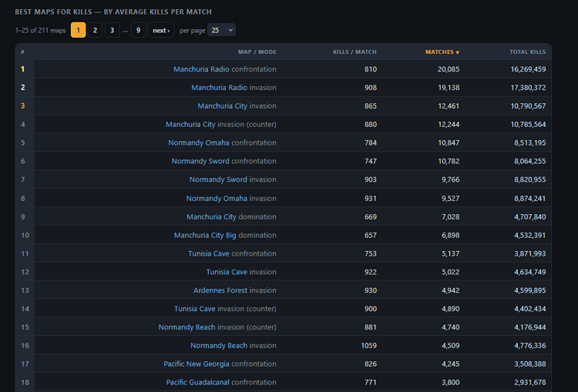Screen dimensions: 578x392
Task: Open Manchuria City invasion (counter) link
Action: tap(190, 125)
